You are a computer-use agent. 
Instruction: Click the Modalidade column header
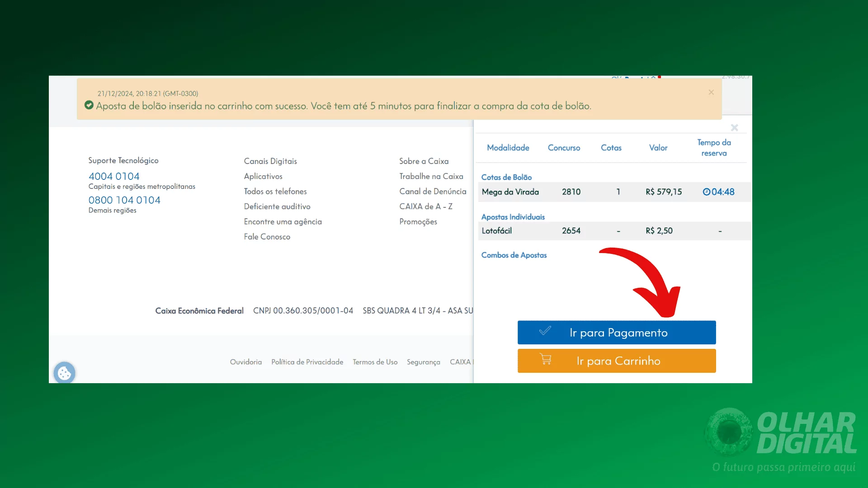508,148
